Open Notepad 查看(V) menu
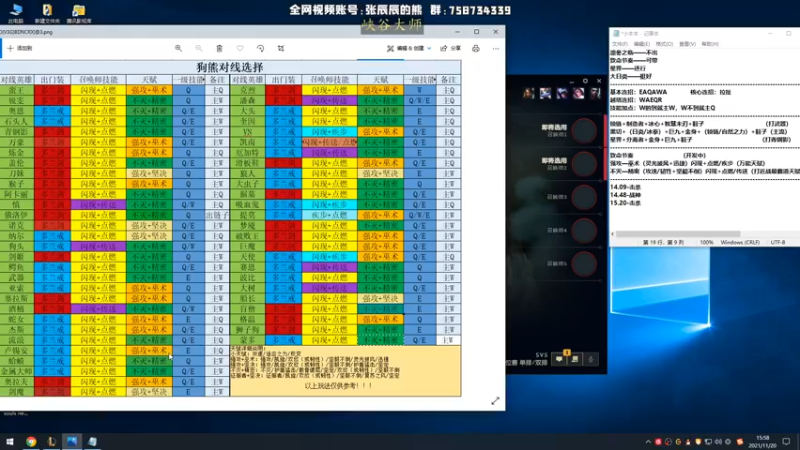Image resolution: width=800 pixels, height=450 pixels. click(x=687, y=44)
